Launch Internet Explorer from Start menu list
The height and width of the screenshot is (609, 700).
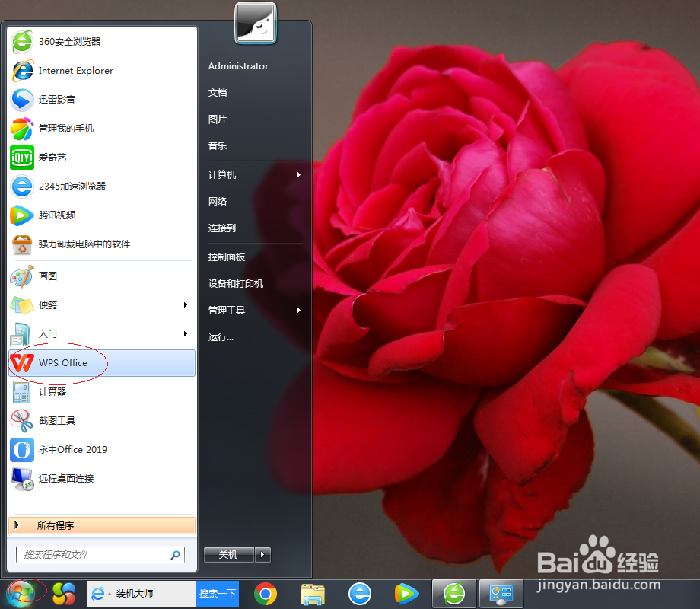(102, 71)
